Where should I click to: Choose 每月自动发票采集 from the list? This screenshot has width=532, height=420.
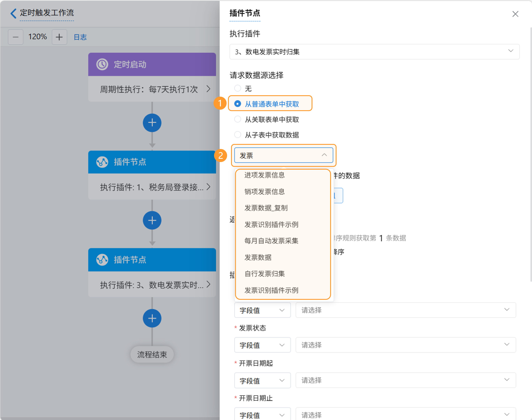271,241
